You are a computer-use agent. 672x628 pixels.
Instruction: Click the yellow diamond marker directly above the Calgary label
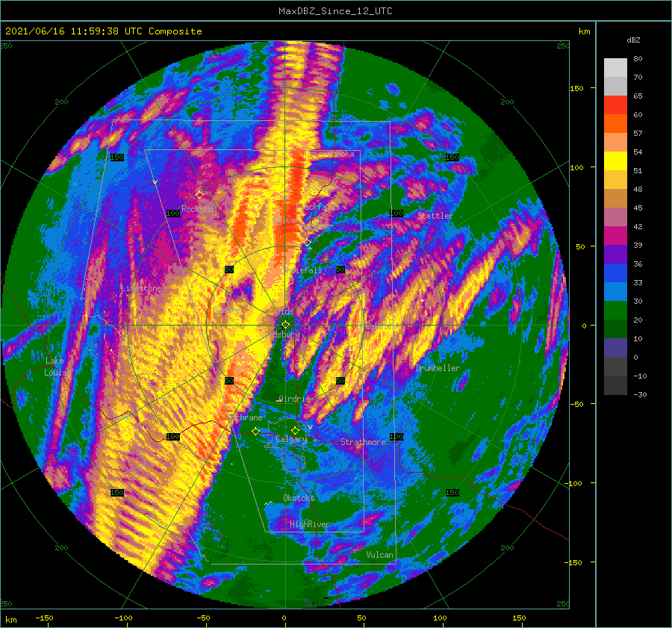point(295,430)
